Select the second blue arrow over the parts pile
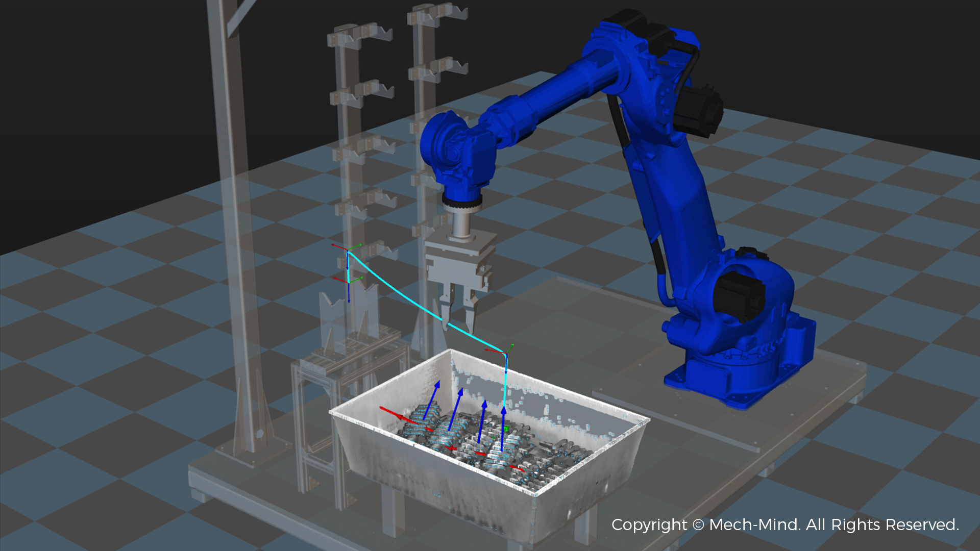The width and height of the screenshot is (980, 551). [x=460, y=403]
